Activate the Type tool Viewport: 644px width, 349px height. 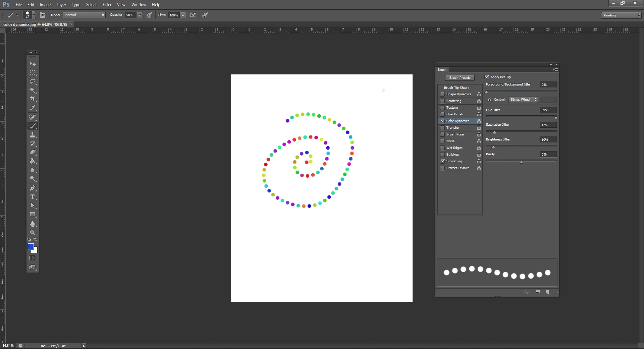pos(33,197)
